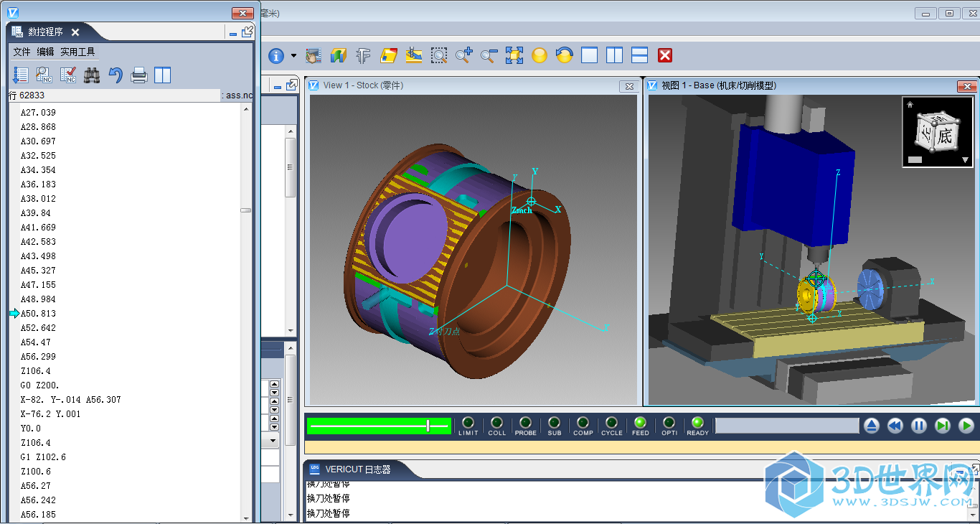Click the NC program scrollbar thumb
Image resolution: width=980 pixels, height=524 pixels.
click(x=245, y=210)
